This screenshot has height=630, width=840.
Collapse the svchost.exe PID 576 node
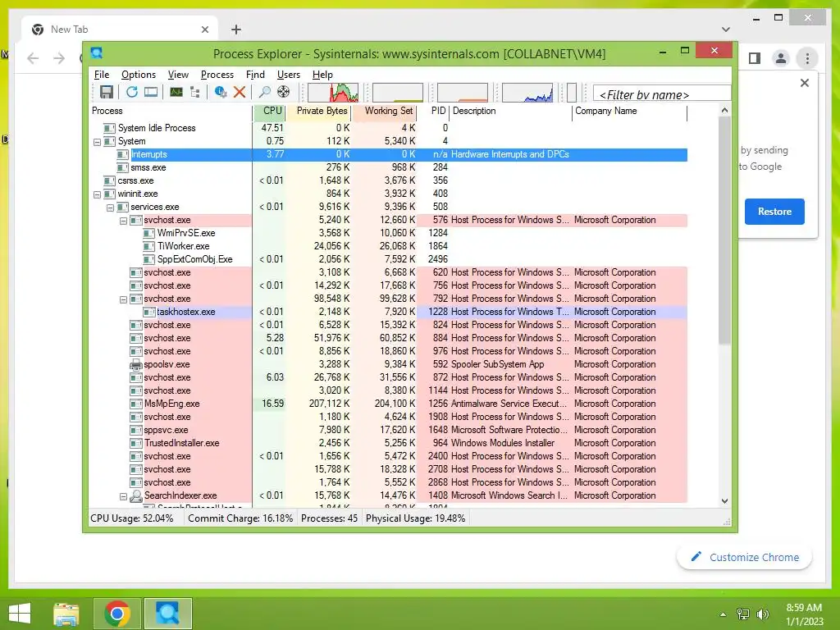[x=123, y=221]
